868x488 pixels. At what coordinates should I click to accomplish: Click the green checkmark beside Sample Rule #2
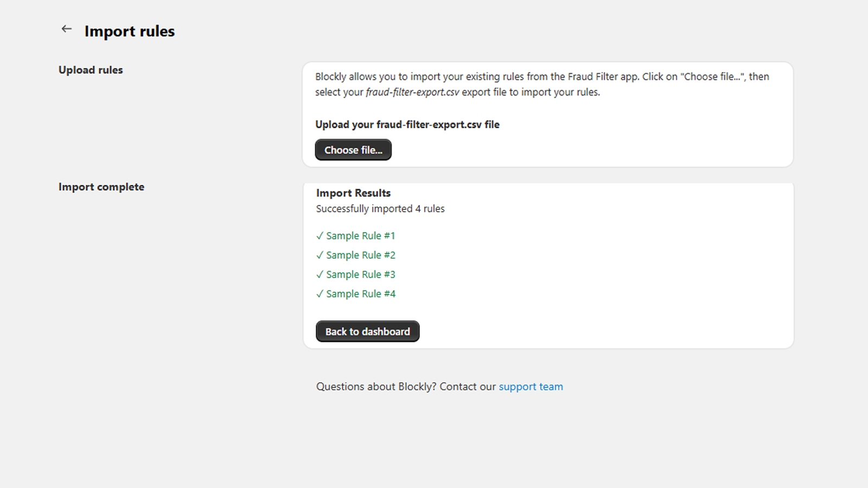[320, 255]
